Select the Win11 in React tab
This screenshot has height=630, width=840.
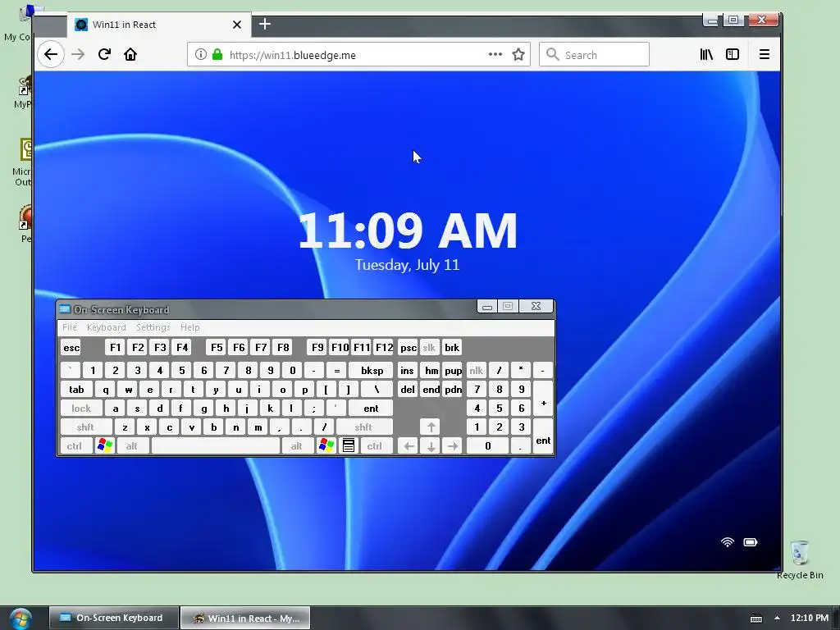click(158, 25)
